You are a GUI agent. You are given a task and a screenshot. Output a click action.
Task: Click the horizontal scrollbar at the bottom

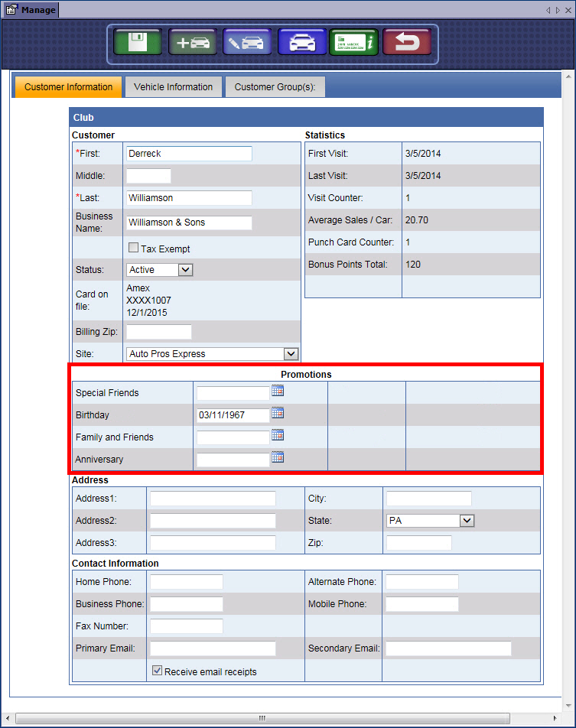coord(262,718)
